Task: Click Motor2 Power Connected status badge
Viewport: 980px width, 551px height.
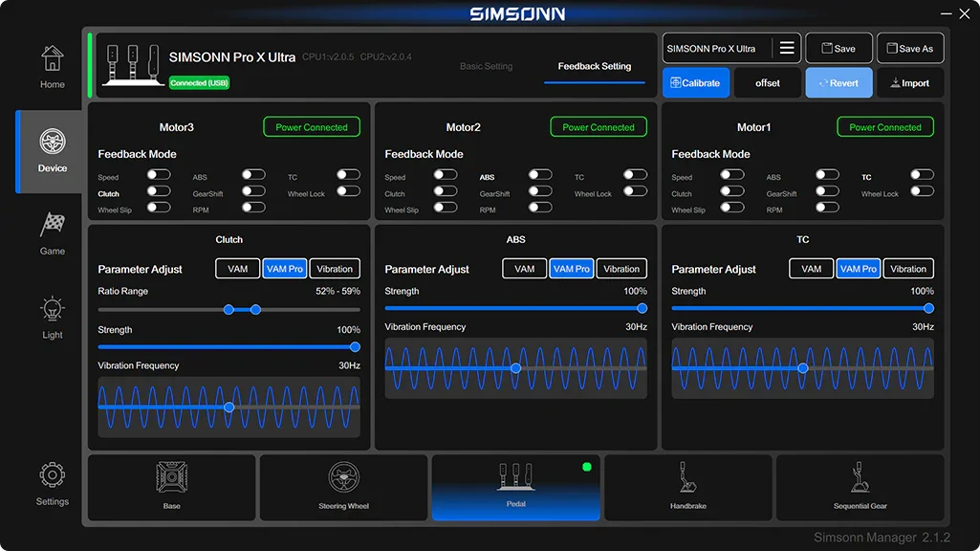Action: pos(599,127)
